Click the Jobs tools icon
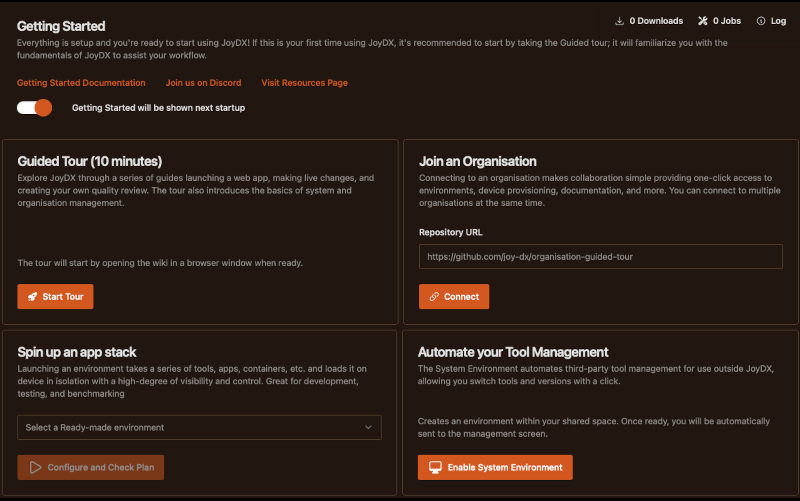The width and height of the screenshot is (800, 501). pyautogui.click(x=703, y=21)
